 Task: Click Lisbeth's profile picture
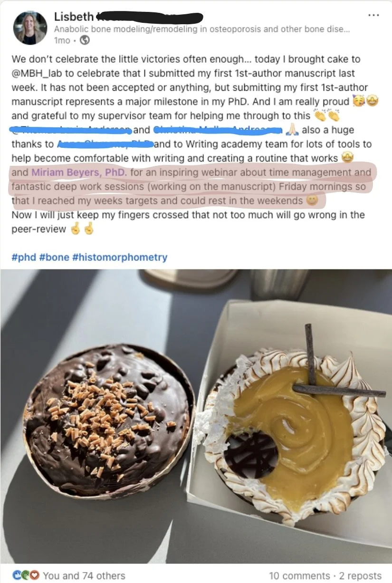[x=30, y=28]
